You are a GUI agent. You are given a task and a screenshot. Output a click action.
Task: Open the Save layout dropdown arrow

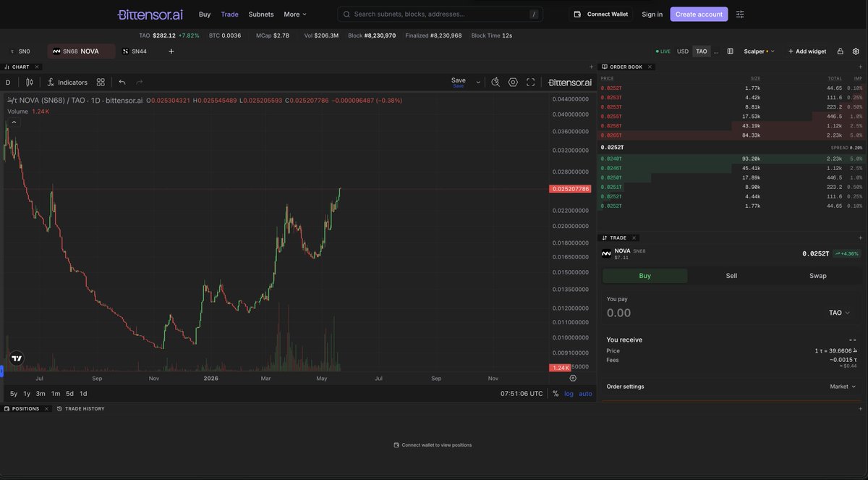tap(478, 83)
